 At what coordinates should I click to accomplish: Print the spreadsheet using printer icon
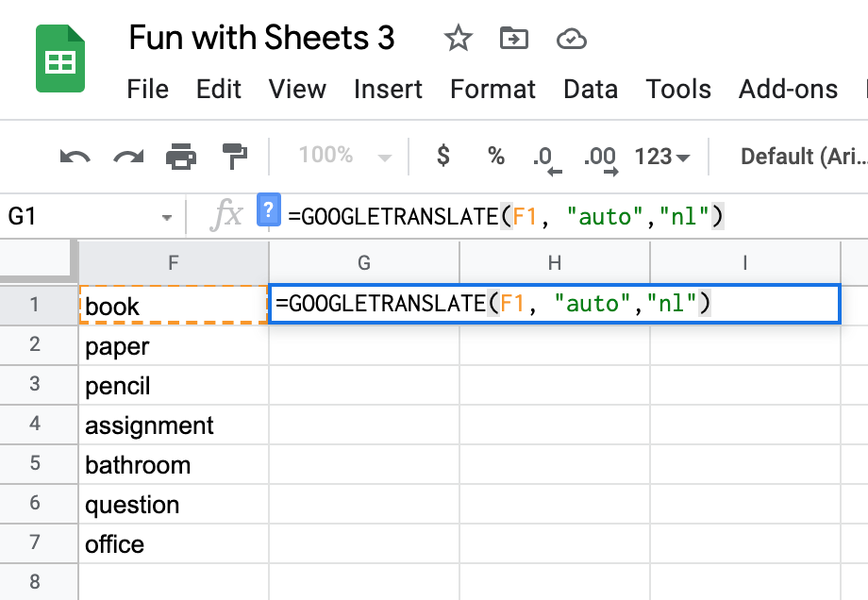(181, 157)
